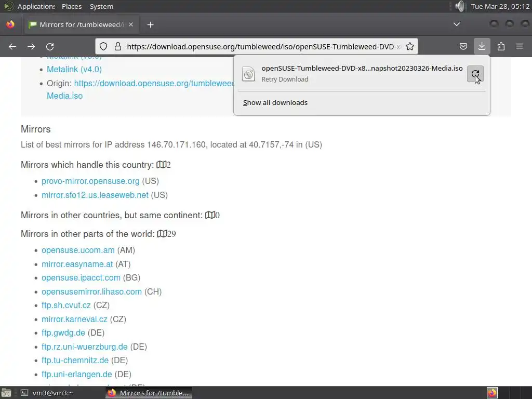Open ftp.uni-erlangen.de mirror
532x399 pixels.
coord(77,374)
